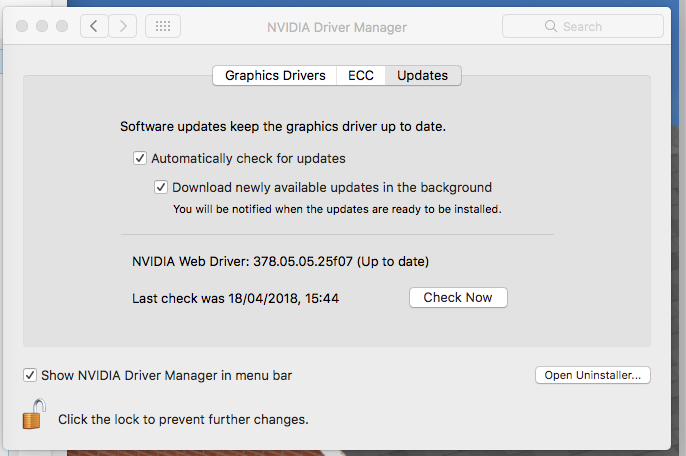Screen dimensions: 686x456
Task: Open the ECC tab
Action: [x=361, y=76]
